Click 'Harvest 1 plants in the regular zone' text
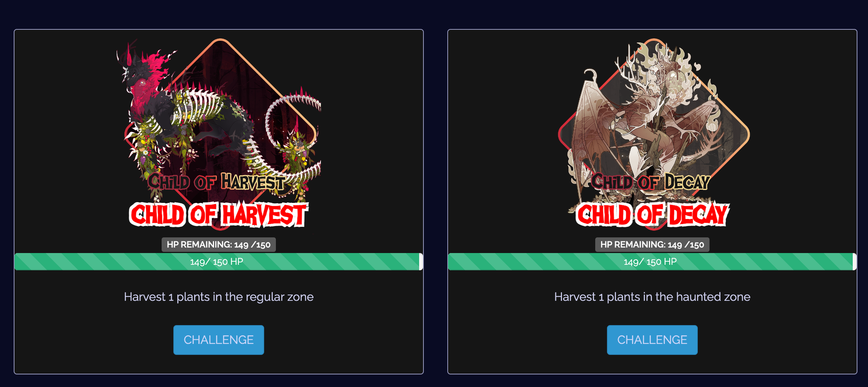The image size is (868, 387). pyautogui.click(x=218, y=297)
